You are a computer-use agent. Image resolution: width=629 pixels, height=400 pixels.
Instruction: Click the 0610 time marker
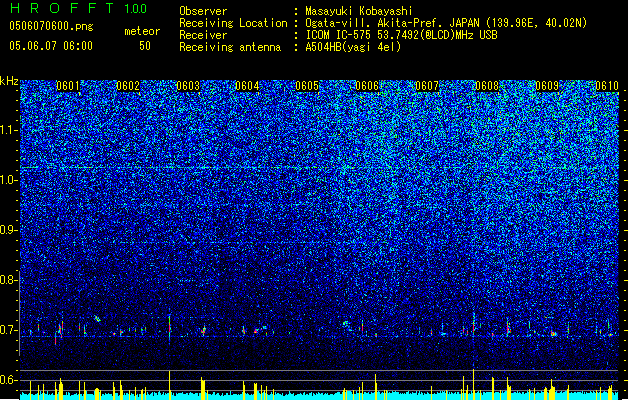point(607,86)
